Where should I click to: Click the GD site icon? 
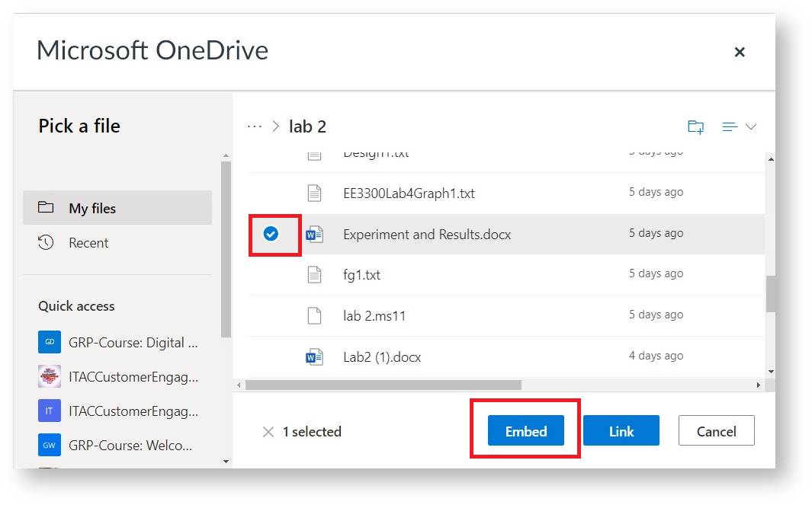click(50, 342)
